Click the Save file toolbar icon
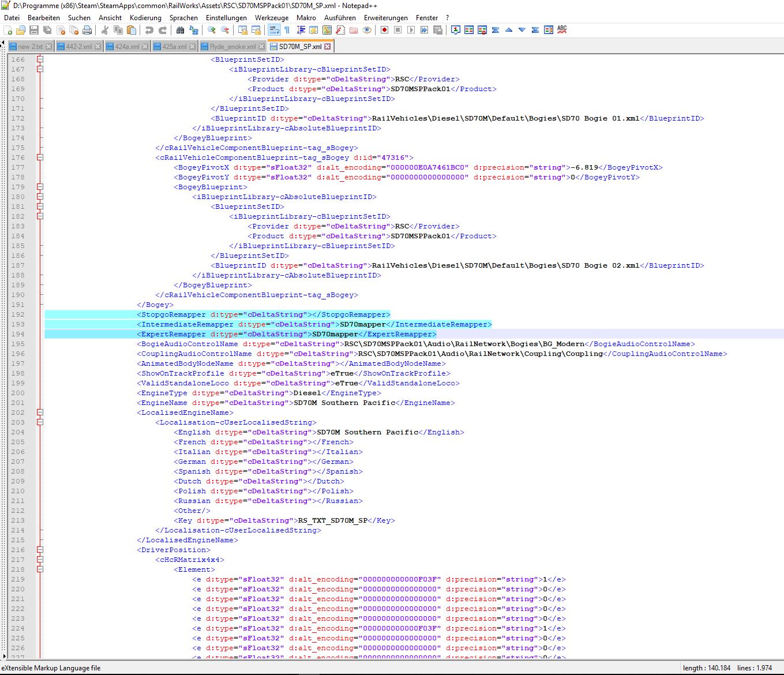Viewport: 784px width, 675px height. click(34, 30)
